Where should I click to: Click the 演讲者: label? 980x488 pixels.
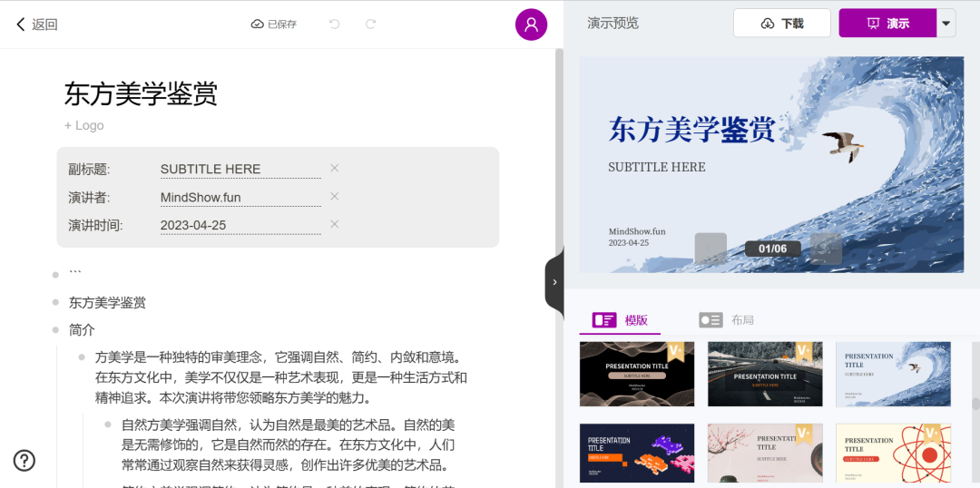click(x=89, y=198)
